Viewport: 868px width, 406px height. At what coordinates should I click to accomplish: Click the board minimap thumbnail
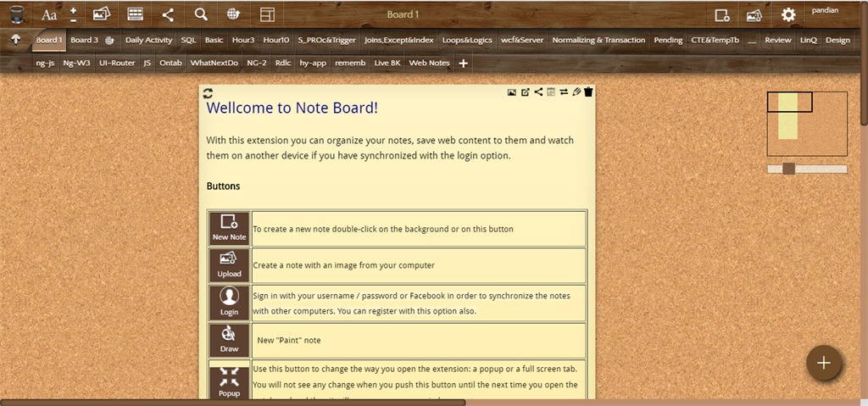point(807,124)
